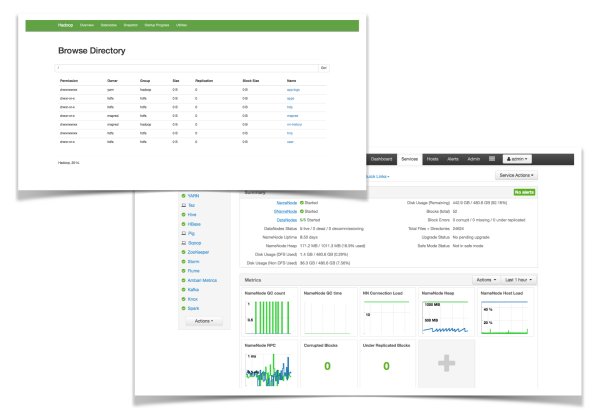Click the SNameNode Started green check icon
The width and height of the screenshot is (600, 419).
pyautogui.click(x=302, y=211)
